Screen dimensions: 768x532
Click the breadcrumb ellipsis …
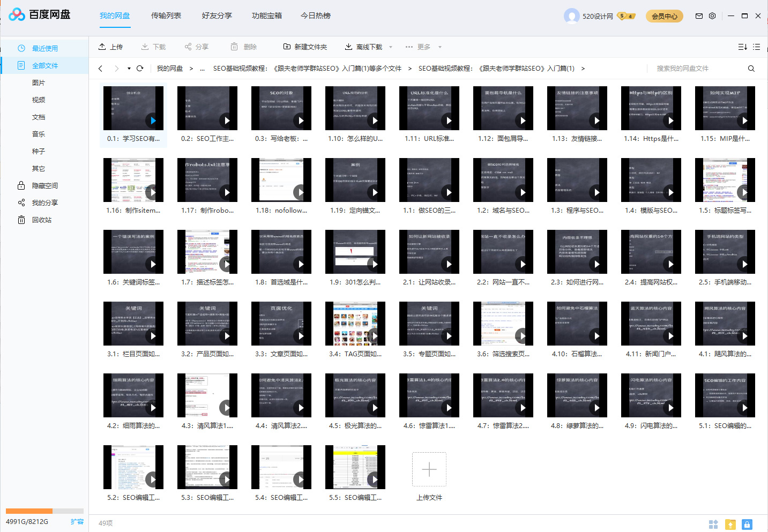coord(202,69)
